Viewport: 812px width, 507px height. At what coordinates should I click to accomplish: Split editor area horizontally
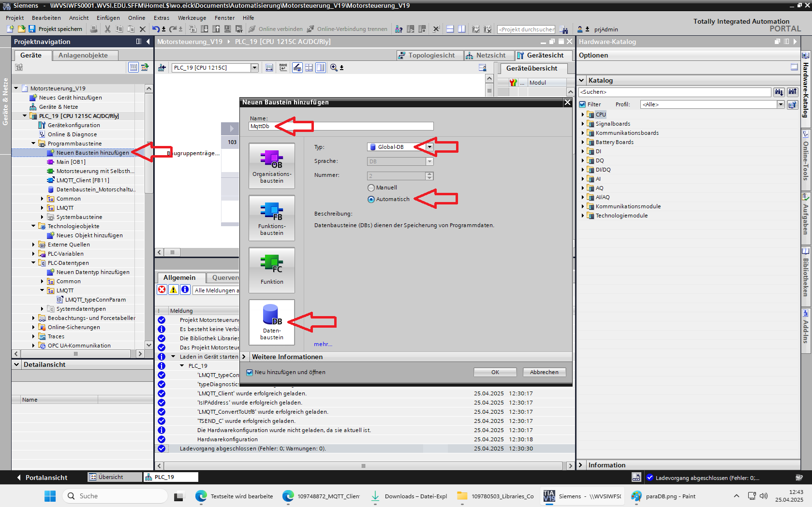[450, 29]
